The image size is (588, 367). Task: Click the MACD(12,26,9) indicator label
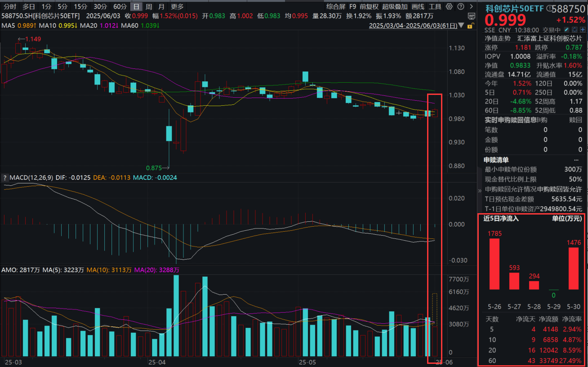pos(31,178)
